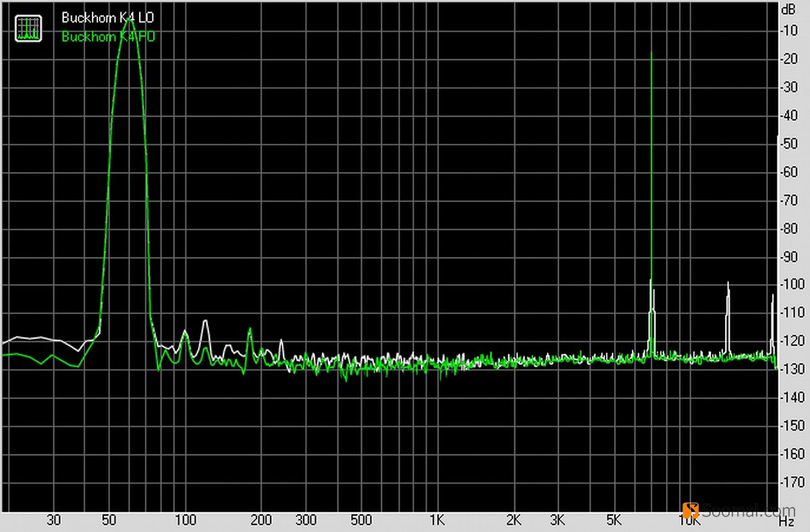Click the 3K label on the frequency axis

tap(558, 521)
